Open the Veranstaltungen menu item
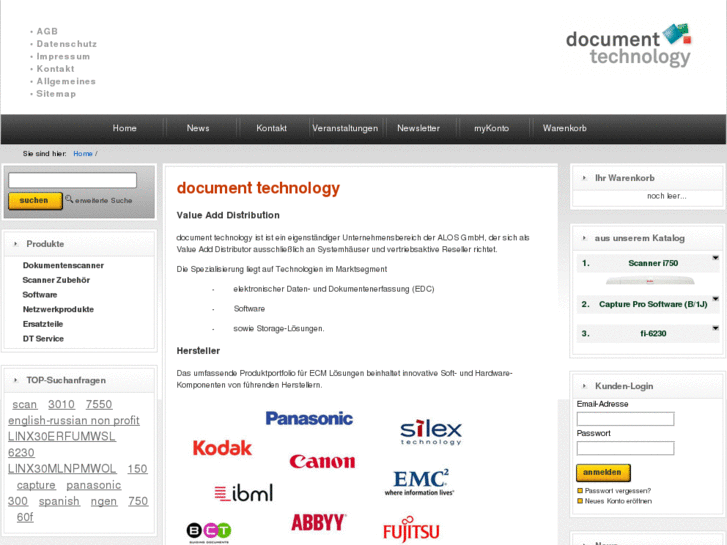The width and height of the screenshot is (727, 545). pos(345,128)
